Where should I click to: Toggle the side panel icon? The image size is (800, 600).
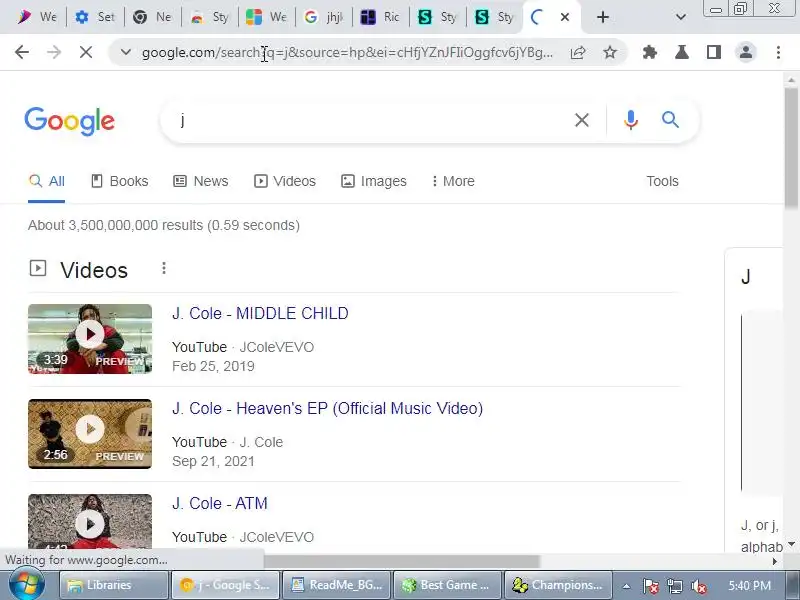(714, 52)
